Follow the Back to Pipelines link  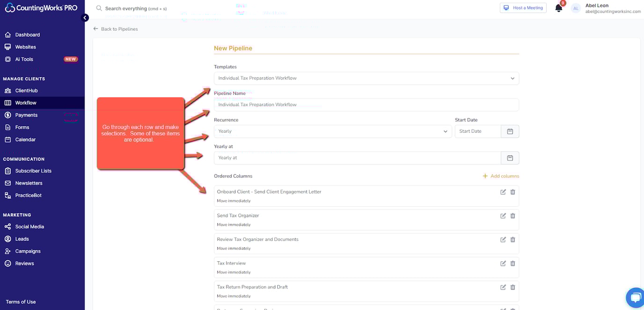115,29
